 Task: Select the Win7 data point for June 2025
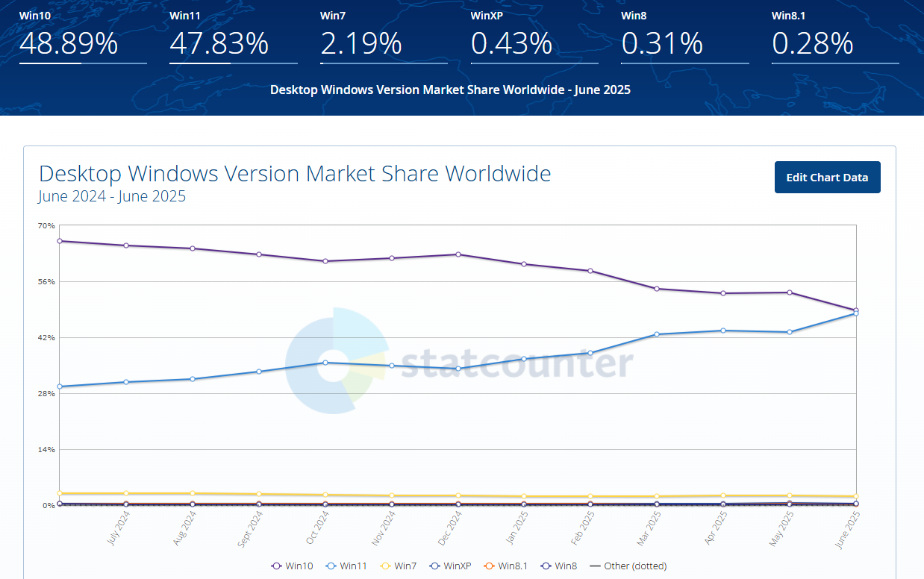click(x=855, y=496)
